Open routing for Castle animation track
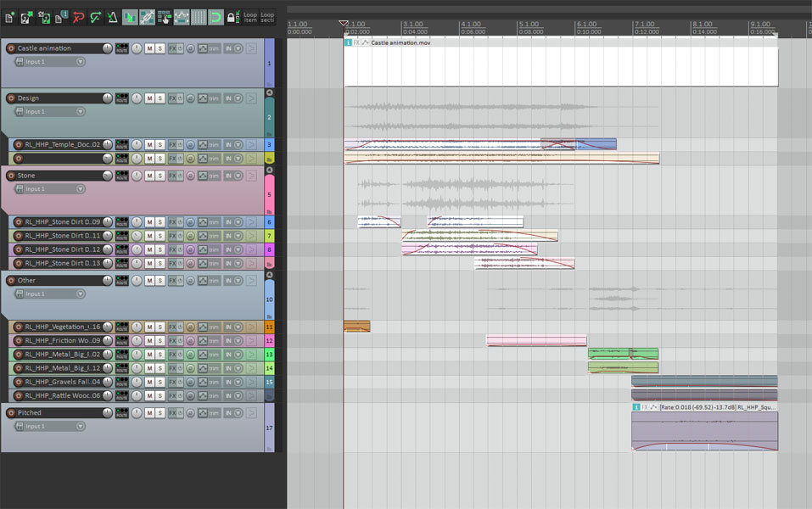This screenshot has height=509, width=812. [121, 48]
